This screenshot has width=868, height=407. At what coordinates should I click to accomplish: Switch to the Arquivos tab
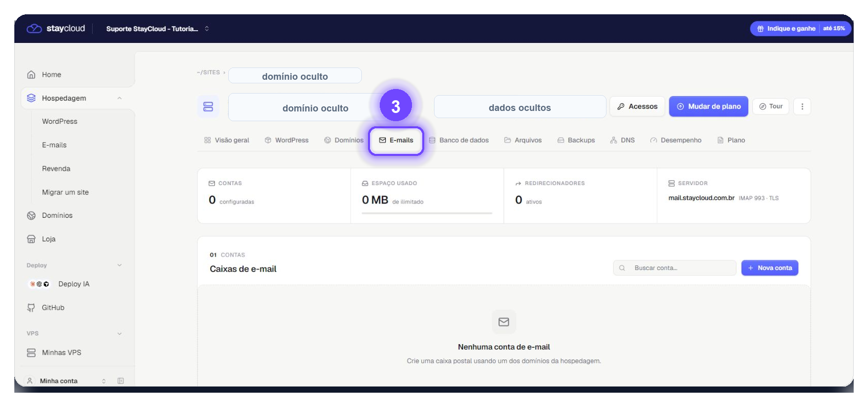(523, 140)
